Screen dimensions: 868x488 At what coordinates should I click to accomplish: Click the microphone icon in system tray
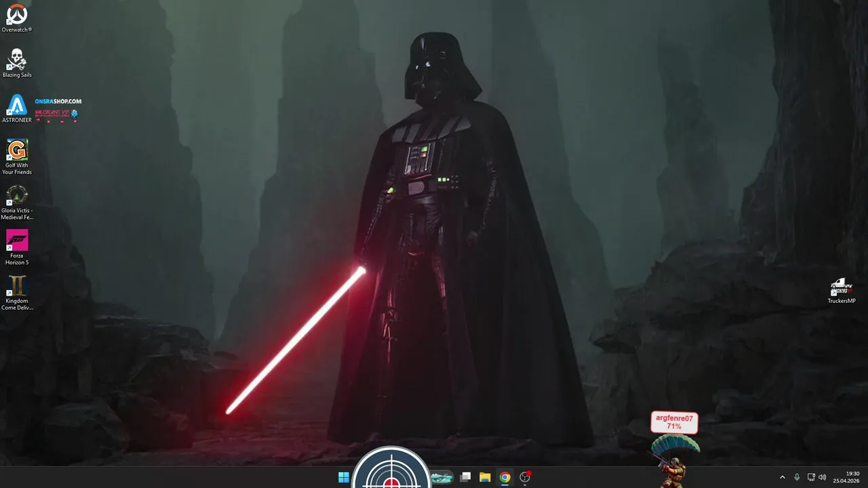click(x=797, y=477)
